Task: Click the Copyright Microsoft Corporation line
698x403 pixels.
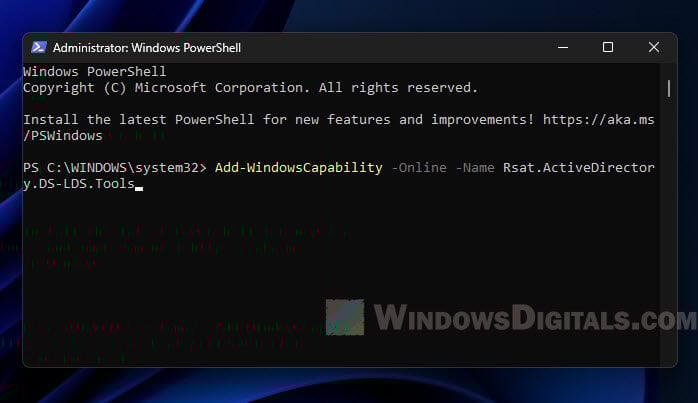Action: [x=250, y=88]
